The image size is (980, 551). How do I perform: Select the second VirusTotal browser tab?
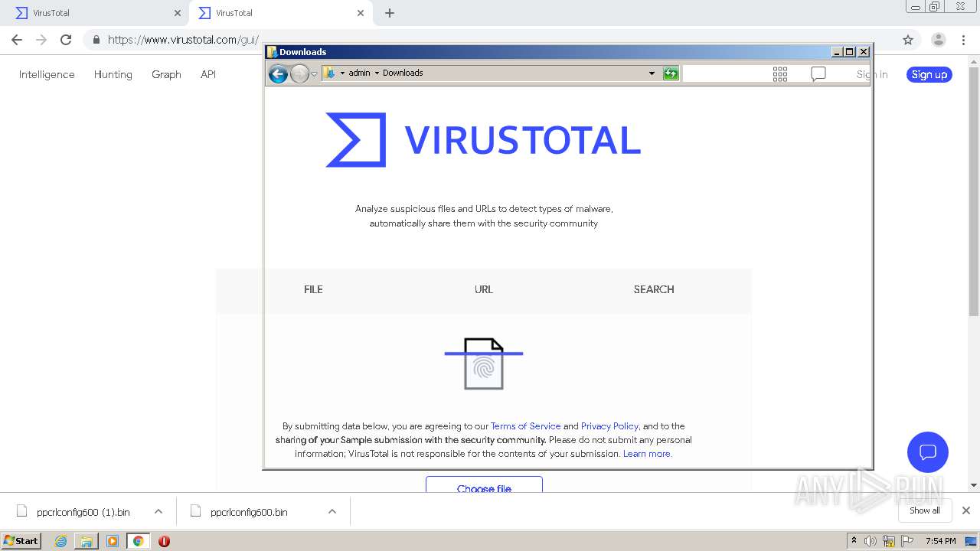click(281, 13)
